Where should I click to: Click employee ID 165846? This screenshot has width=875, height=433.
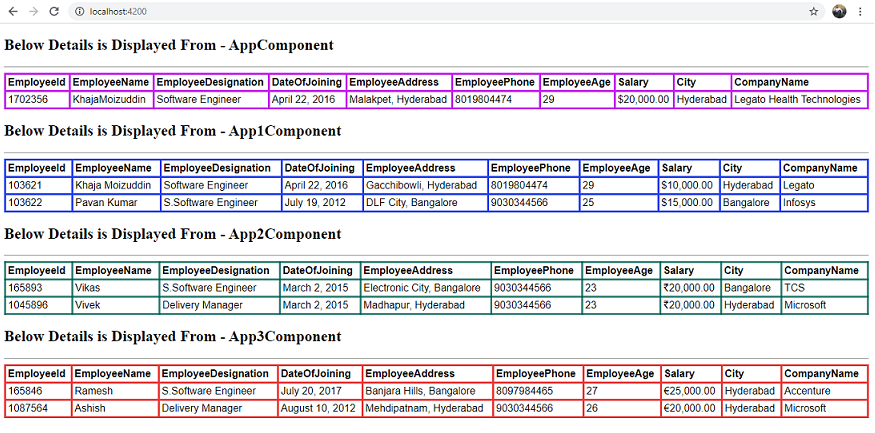click(x=25, y=391)
